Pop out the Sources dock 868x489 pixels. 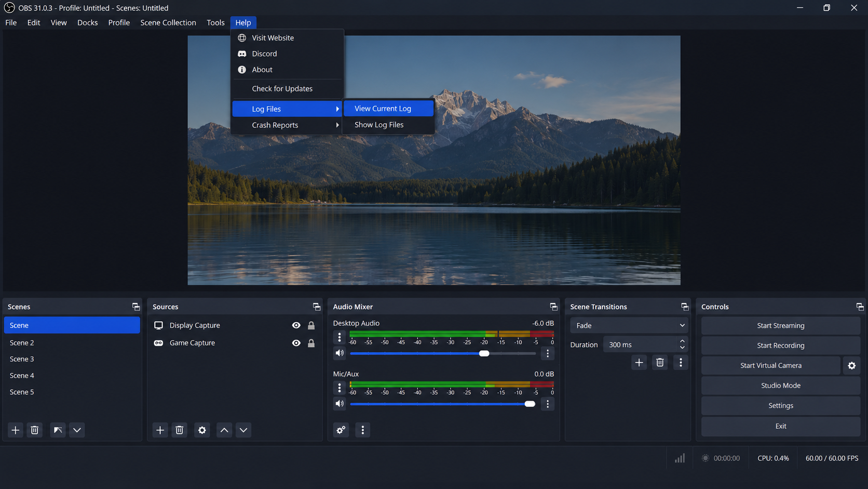click(316, 307)
